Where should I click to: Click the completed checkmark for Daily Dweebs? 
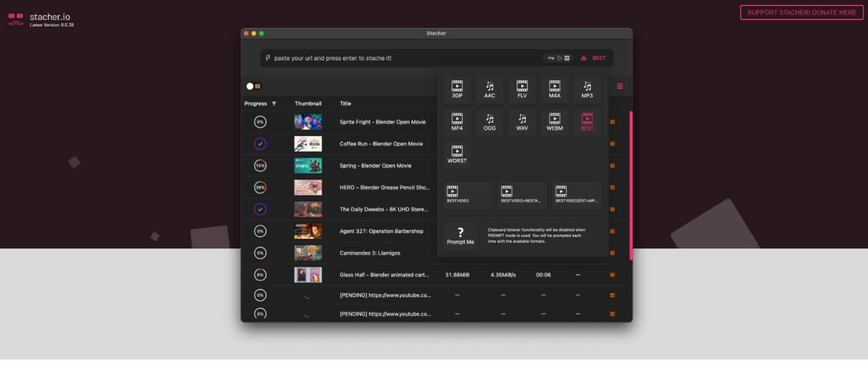(x=260, y=209)
